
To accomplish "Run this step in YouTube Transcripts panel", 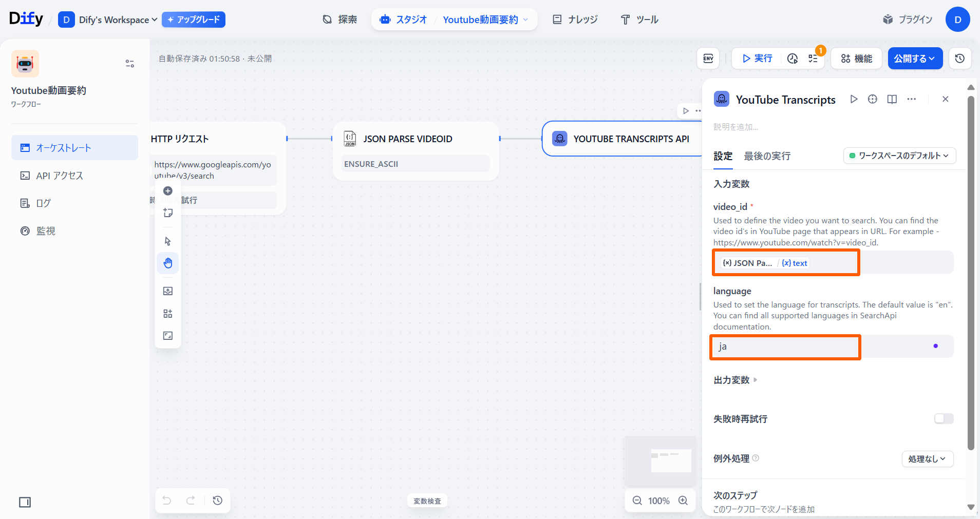I will point(854,99).
